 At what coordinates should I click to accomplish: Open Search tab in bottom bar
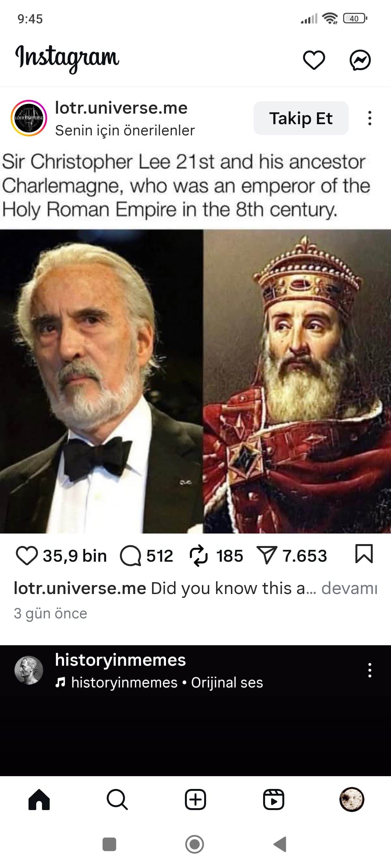[x=117, y=799]
